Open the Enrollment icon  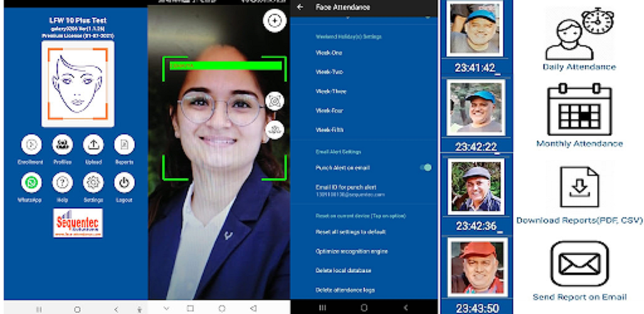pos(31,144)
